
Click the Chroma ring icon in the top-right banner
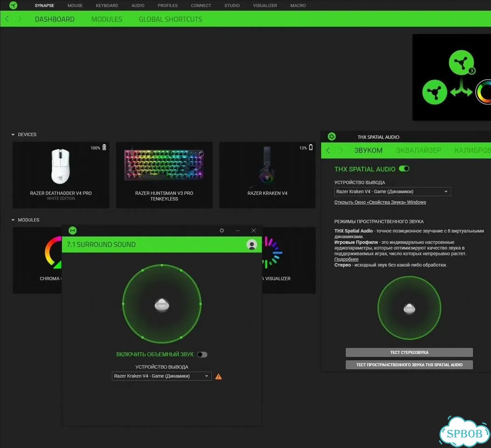[x=484, y=92]
